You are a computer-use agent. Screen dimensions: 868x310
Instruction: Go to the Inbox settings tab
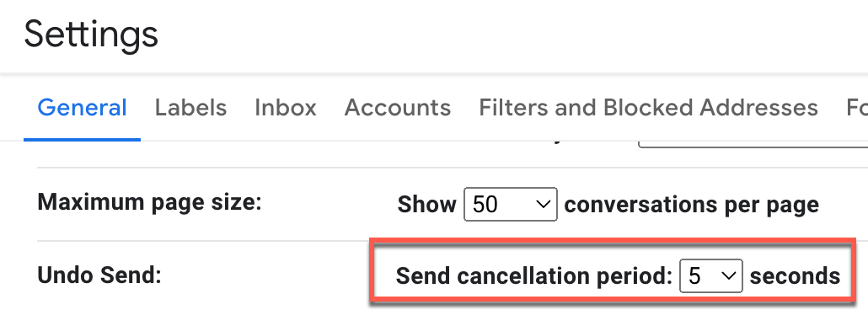pyautogui.click(x=285, y=107)
